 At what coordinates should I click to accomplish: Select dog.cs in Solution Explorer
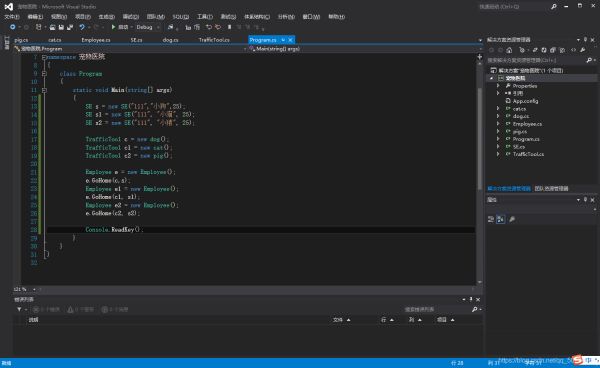[x=521, y=116]
